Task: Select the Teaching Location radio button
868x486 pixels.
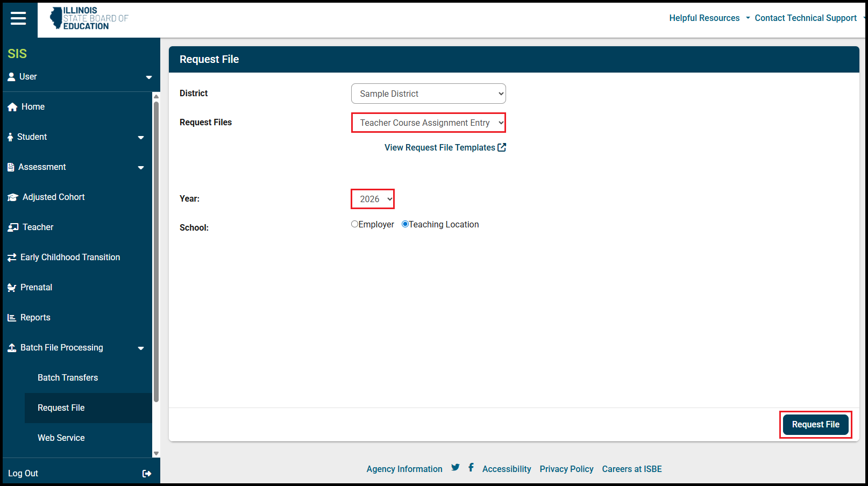Action: click(x=405, y=224)
